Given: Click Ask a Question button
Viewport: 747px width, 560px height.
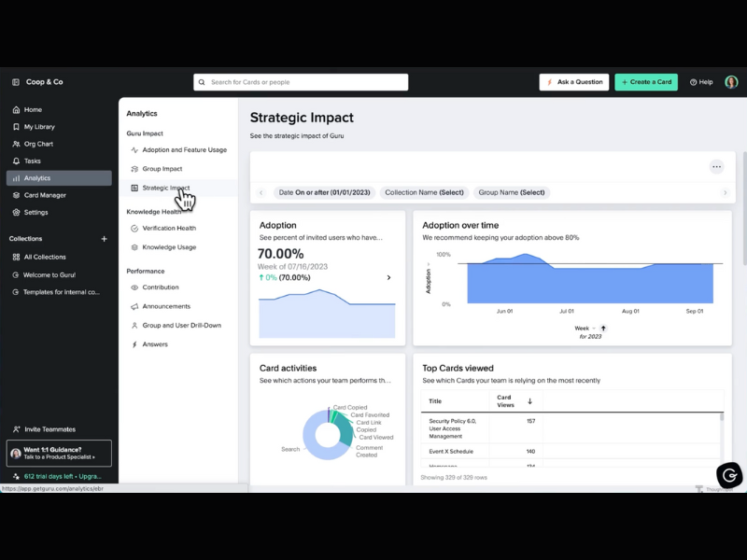Looking at the screenshot, I should coord(574,82).
